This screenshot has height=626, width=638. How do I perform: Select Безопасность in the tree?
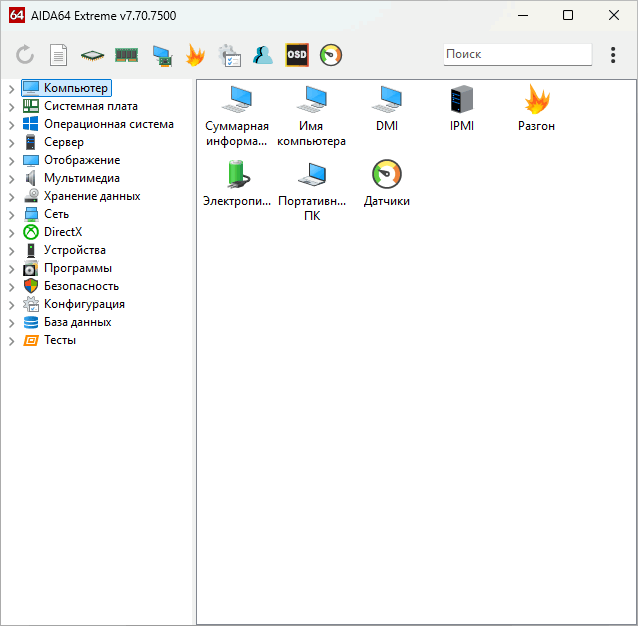coord(71,286)
